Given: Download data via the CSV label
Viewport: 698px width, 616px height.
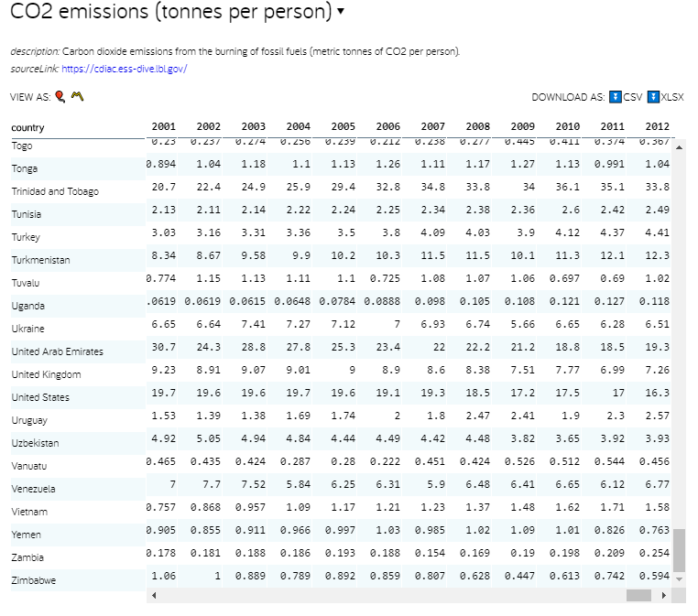Looking at the screenshot, I should pyautogui.click(x=633, y=97).
